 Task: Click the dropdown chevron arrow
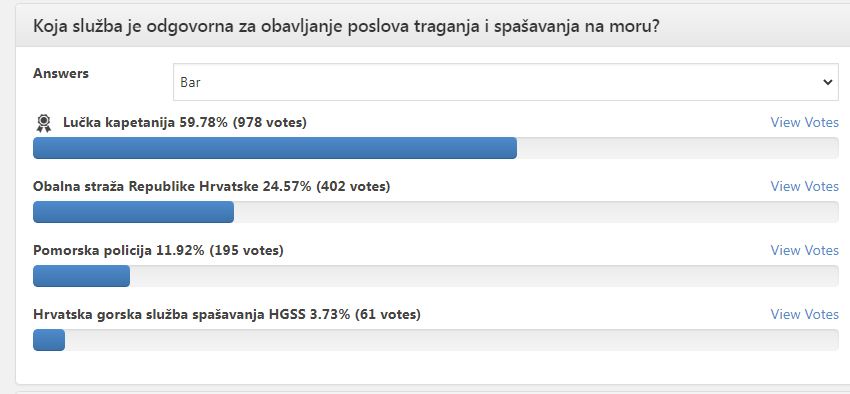tap(827, 82)
